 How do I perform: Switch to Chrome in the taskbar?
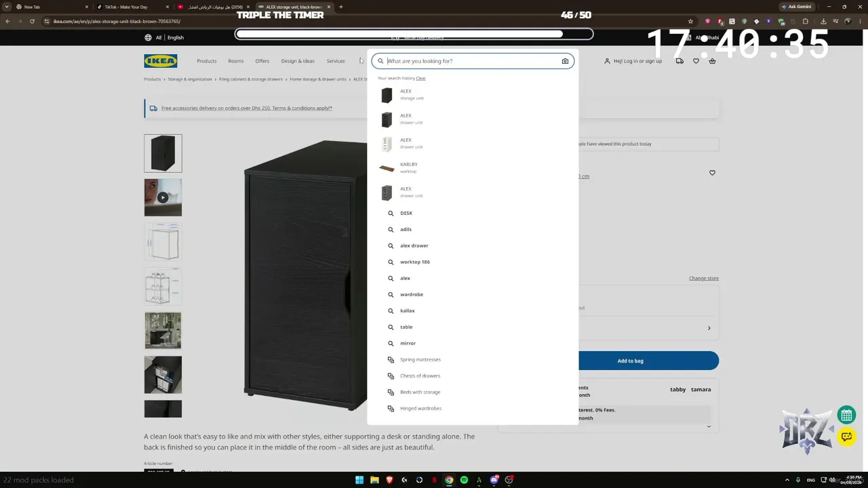[449, 480]
